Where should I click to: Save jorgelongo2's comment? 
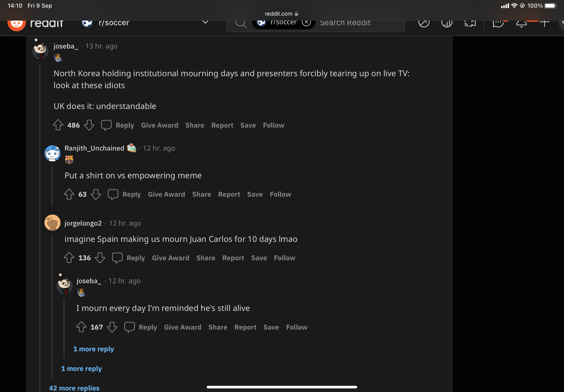click(259, 258)
